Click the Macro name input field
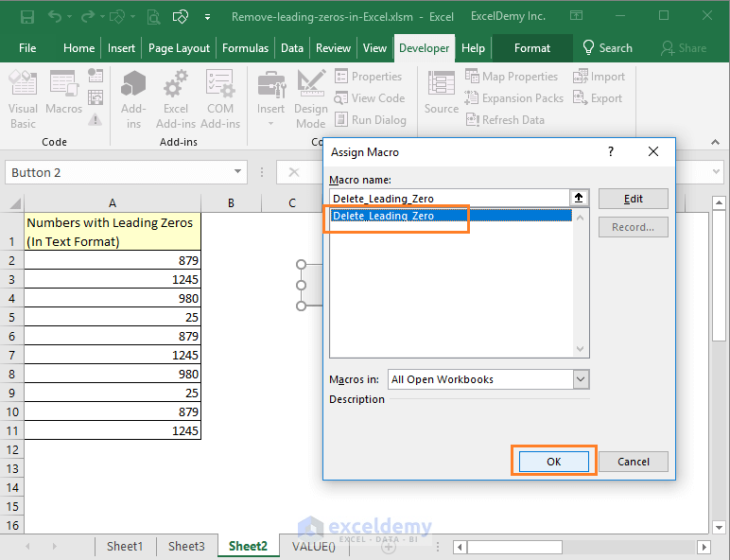This screenshot has height=560, width=730. tap(449, 199)
